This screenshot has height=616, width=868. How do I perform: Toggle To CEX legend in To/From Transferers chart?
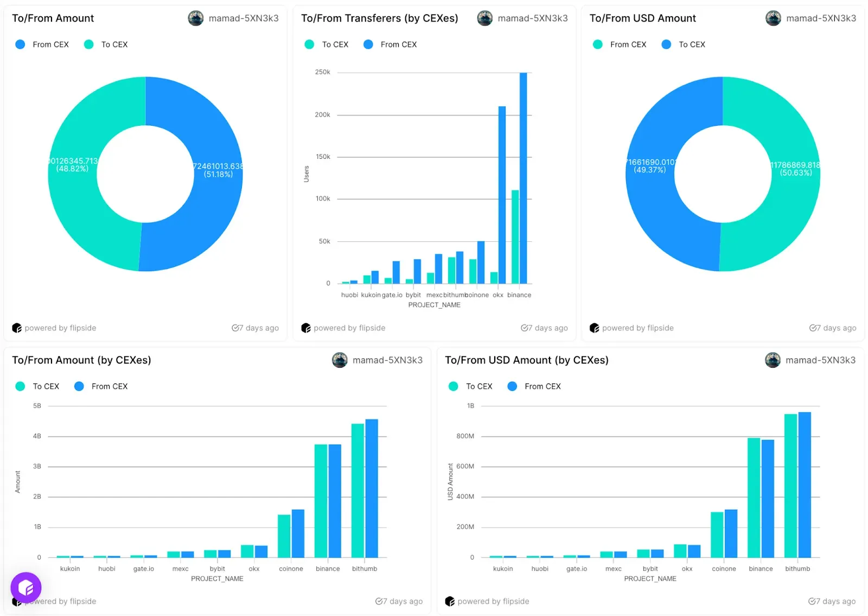[x=327, y=44]
